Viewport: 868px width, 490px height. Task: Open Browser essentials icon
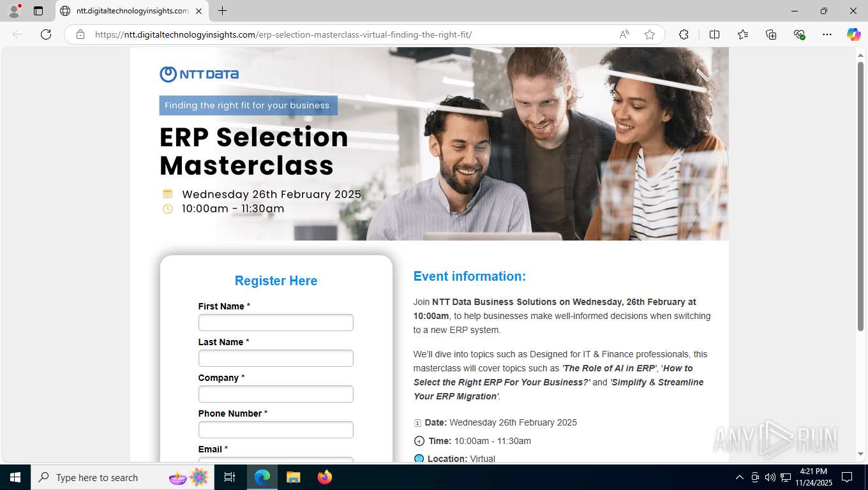click(x=799, y=34)
